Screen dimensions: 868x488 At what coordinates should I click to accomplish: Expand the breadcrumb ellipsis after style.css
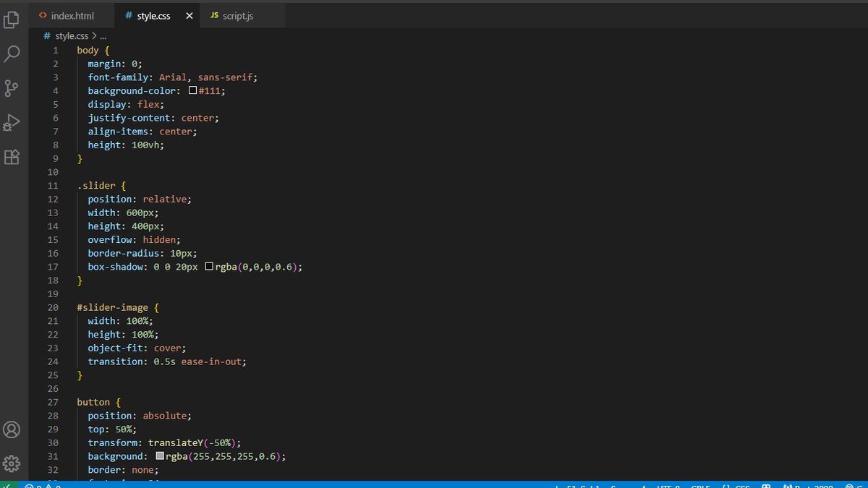(x=103, y=35)
